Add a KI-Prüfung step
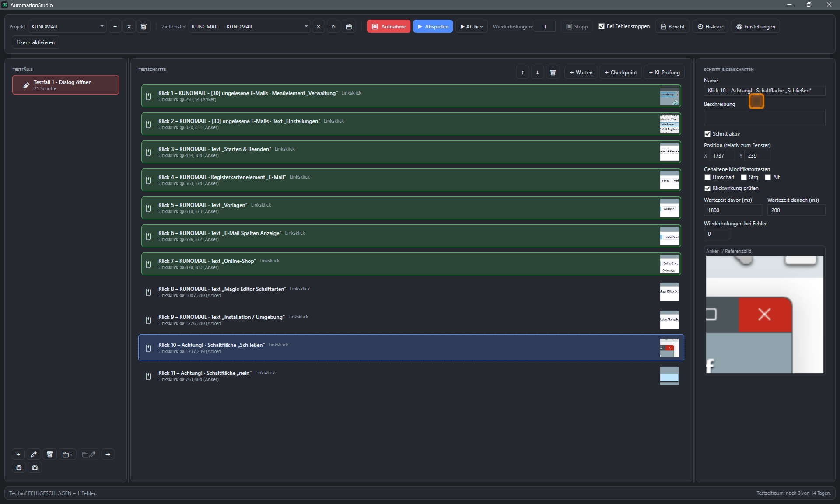Image resolution: width=840 pixels, height=504 pixels. point(664,73)
